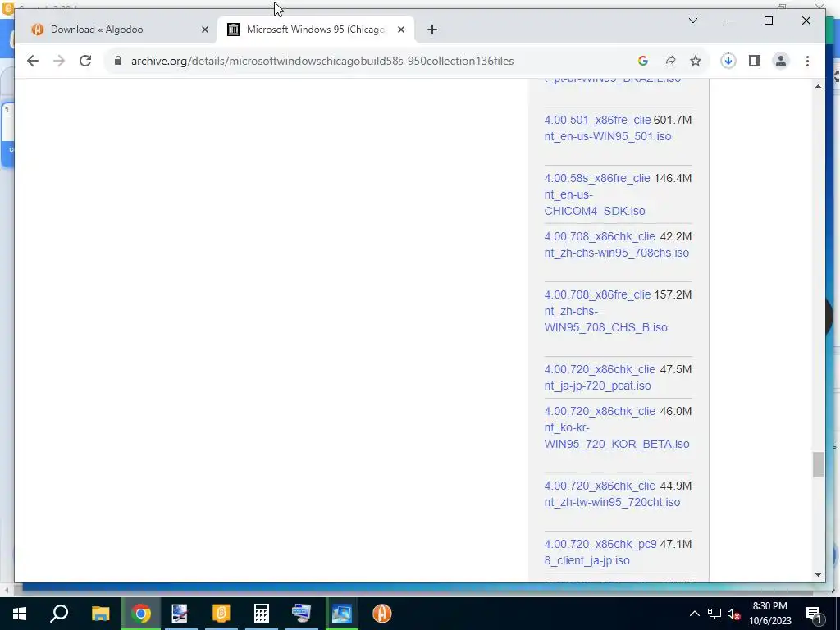Click the vertical scrollbar thumb
This screenshot has width=840, height=630.
tap(818, 464)
